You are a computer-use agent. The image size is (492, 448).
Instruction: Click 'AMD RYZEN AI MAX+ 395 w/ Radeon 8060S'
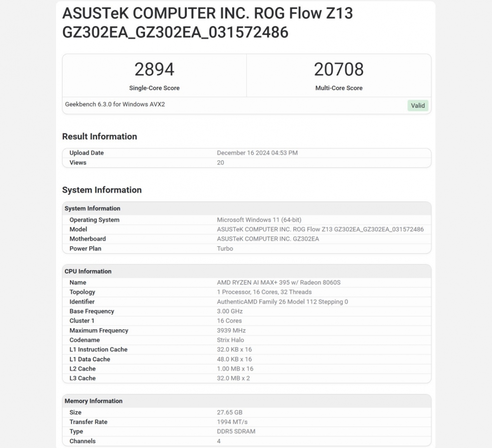pyautogui.click(x=278, y=283)
